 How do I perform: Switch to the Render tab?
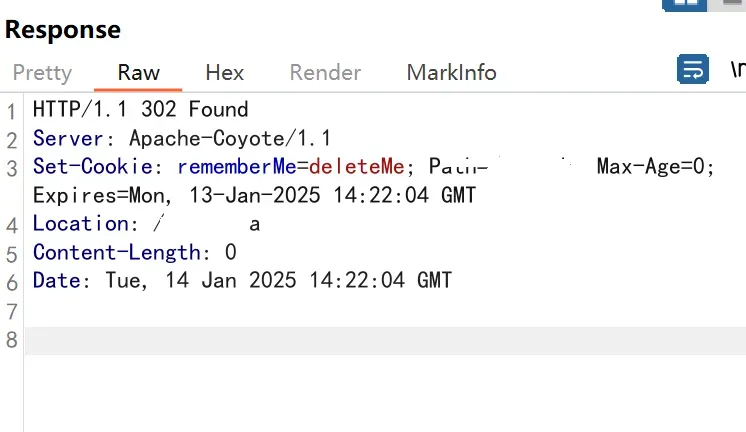pos(325,73)
